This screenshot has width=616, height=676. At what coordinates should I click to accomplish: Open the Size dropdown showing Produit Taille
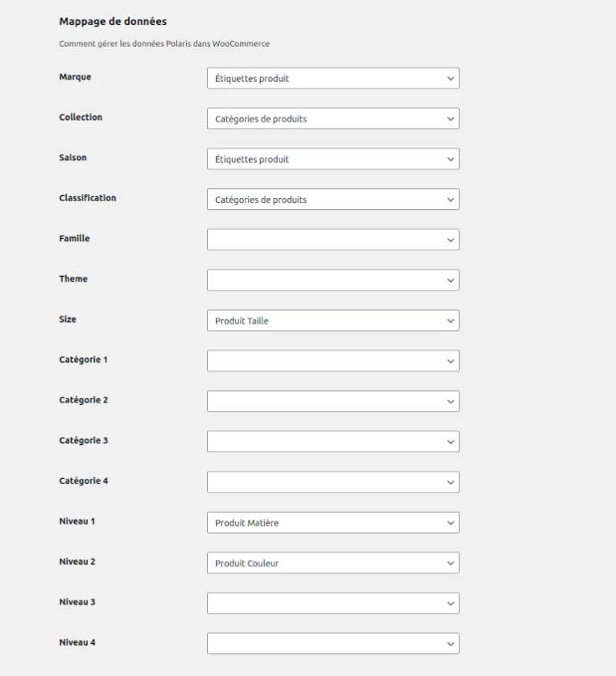click(x=333, y=321)
